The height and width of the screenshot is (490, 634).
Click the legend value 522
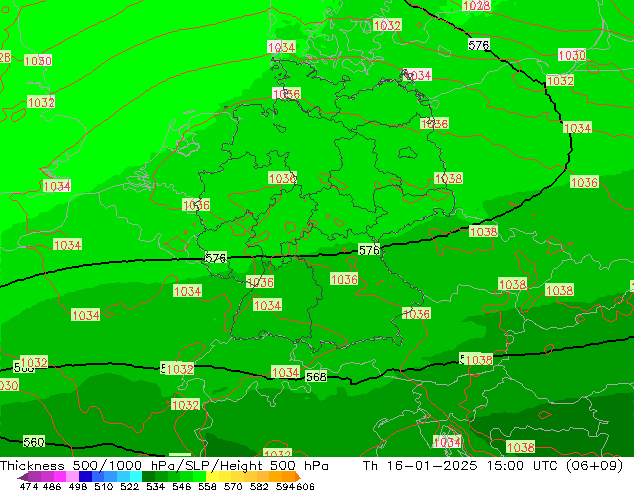[x=129, y=486]
